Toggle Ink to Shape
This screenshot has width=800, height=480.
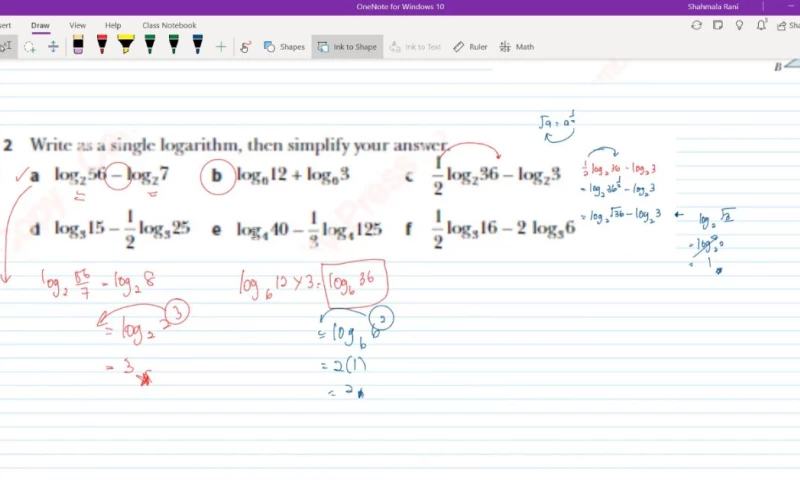point(347,47)
